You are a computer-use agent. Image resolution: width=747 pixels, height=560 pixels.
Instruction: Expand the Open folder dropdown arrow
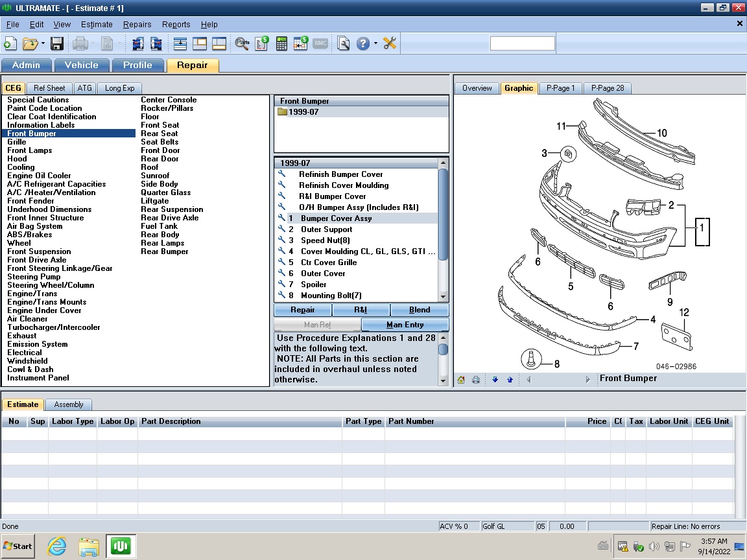[43, 44]
